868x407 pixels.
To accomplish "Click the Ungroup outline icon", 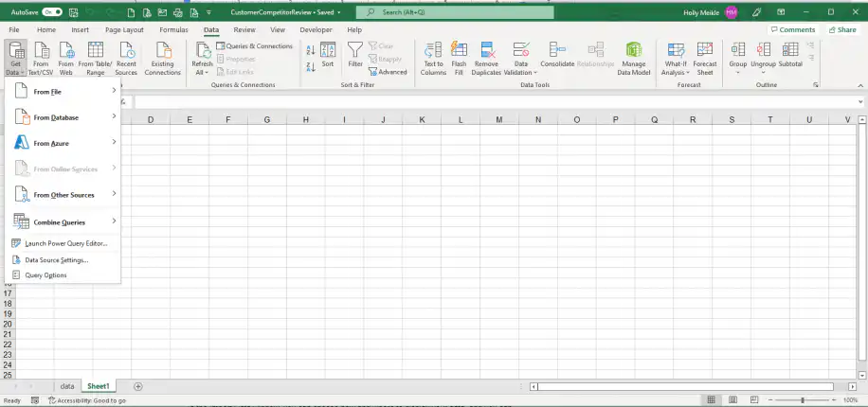I will [764, 50].
